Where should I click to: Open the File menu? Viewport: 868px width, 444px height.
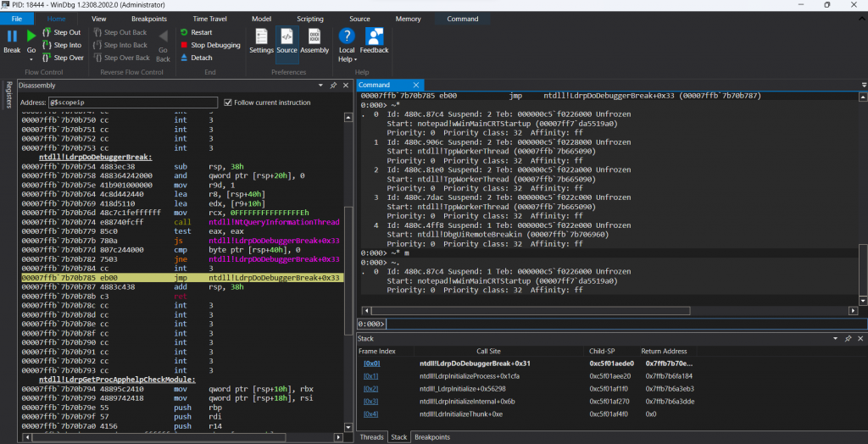(x=17, y=19)
